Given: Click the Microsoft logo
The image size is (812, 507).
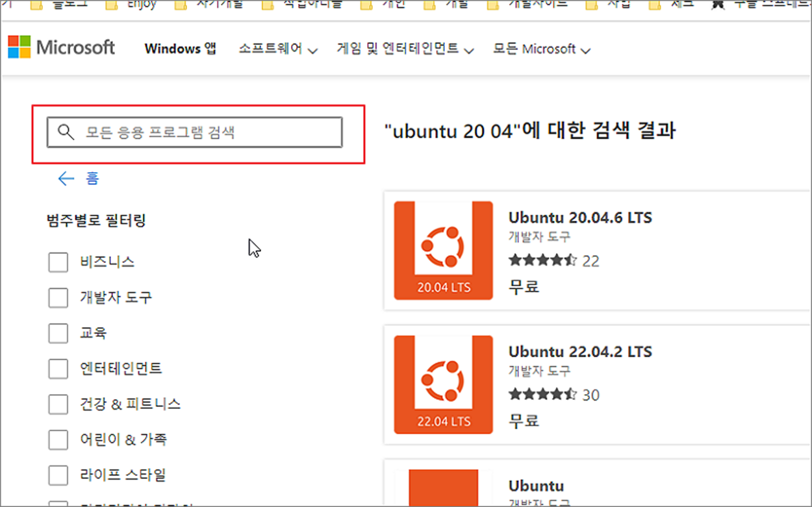Looking at the screenshot, I should click(x=62, y=47).
